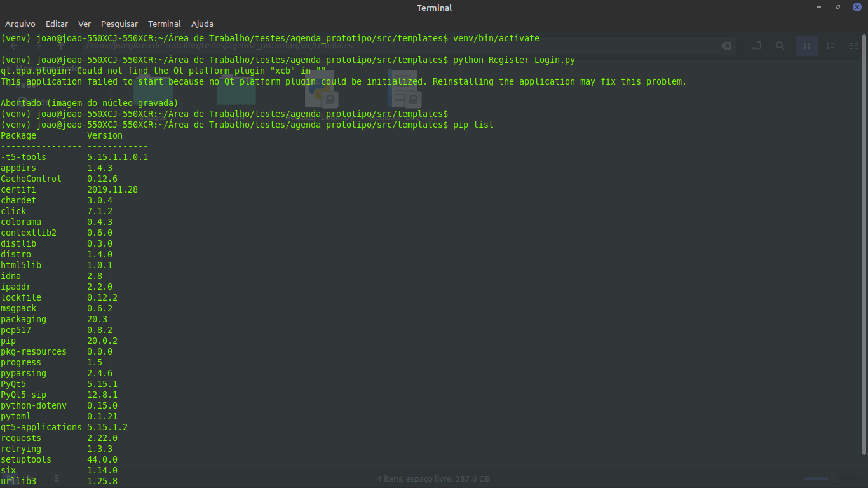Click the clear path backspace icon
This screenshot has width=868, height=488.
[x=726, y=46]
